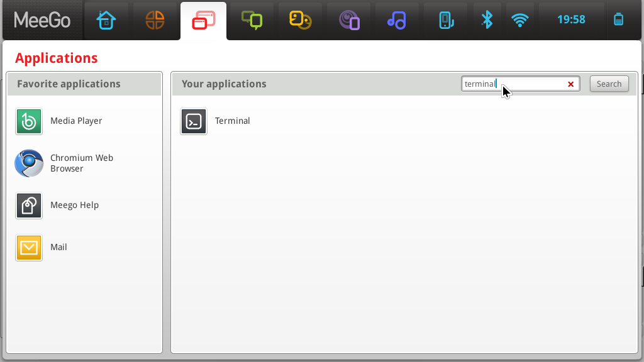The image size is (644, 362).
Task: Focus the search field containing terminal
Action: coord(520,84)
